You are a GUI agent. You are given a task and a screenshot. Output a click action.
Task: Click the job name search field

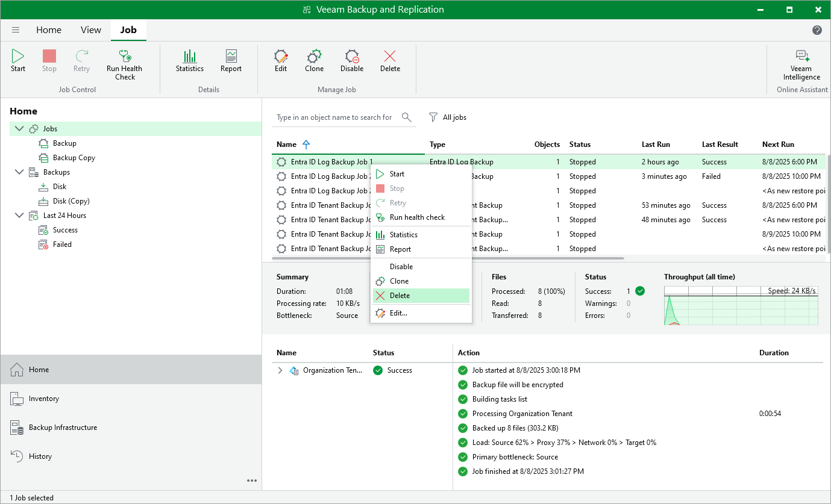[x=334, y=117]
